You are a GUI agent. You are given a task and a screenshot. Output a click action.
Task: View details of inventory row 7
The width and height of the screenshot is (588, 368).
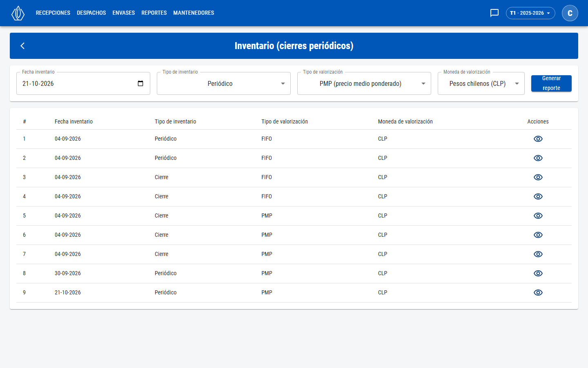[538, 254]
